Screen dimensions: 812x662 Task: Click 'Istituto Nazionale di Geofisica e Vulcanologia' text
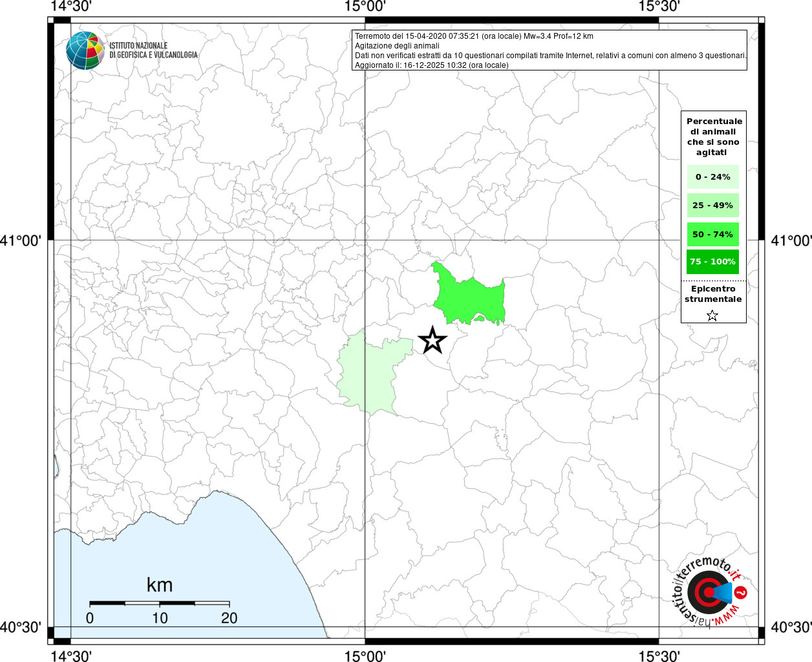pyautogui.click(x=153, y=50)
